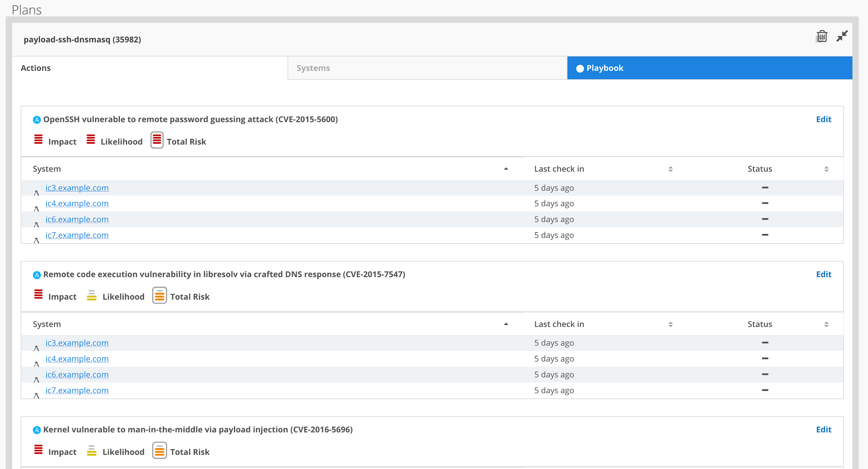Sort libresolv table by System column arrow
The width and height of the screenshot is (868, 469).
(x=506, y=324)
